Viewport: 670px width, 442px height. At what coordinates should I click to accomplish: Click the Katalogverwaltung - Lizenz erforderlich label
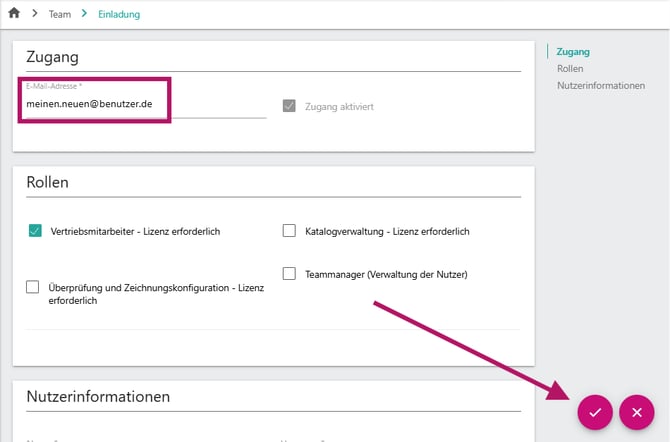click(387, 231)
